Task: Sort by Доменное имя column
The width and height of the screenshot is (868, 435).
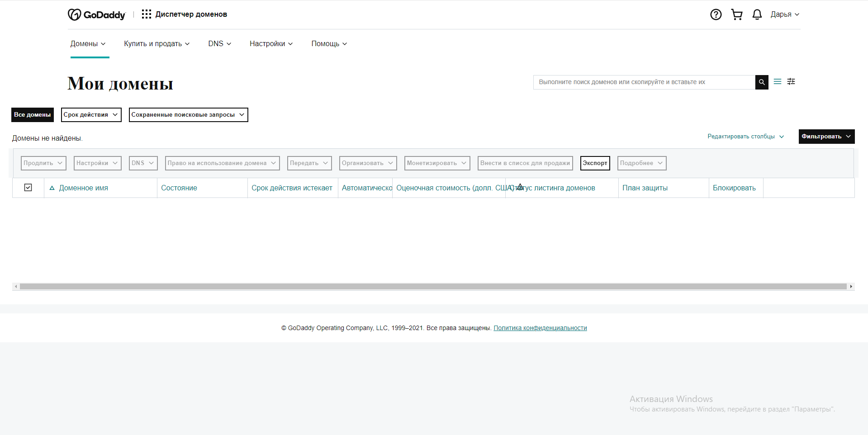Action: pyautogui.click(x=84, y=188)
